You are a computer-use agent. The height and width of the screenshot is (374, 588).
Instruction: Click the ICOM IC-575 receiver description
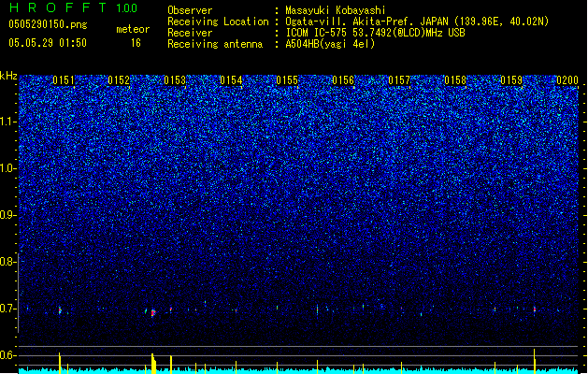[x=375, y=33]
